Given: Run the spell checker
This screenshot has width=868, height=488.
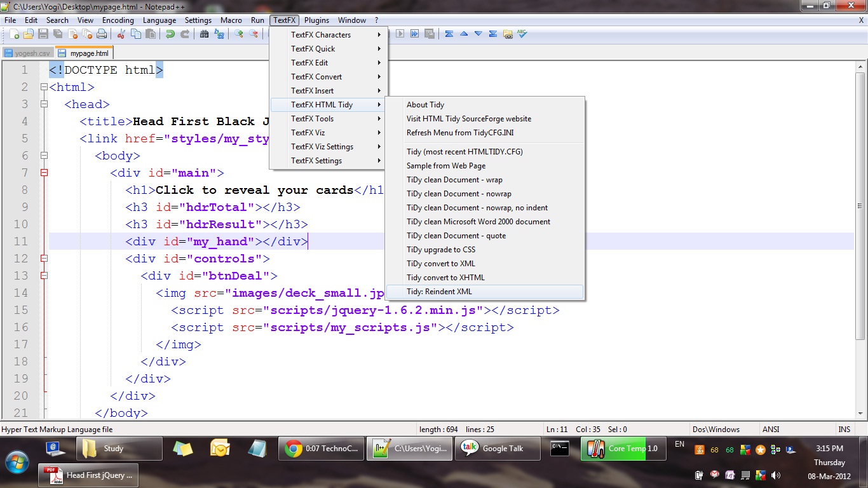Looking at the screenshot, I should tap(522, 35).
